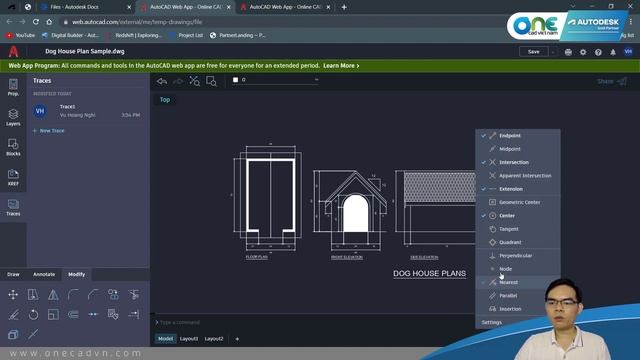
Task: Toggle Apparent Intersection snap
Action: pyautogui.click(x=518, y=176)
